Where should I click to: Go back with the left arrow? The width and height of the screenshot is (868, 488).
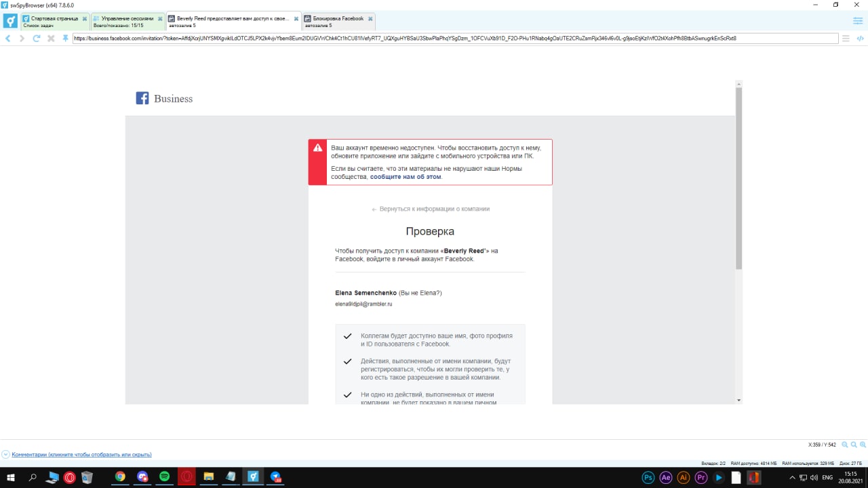pyautogui.click(x=7, y=39)
